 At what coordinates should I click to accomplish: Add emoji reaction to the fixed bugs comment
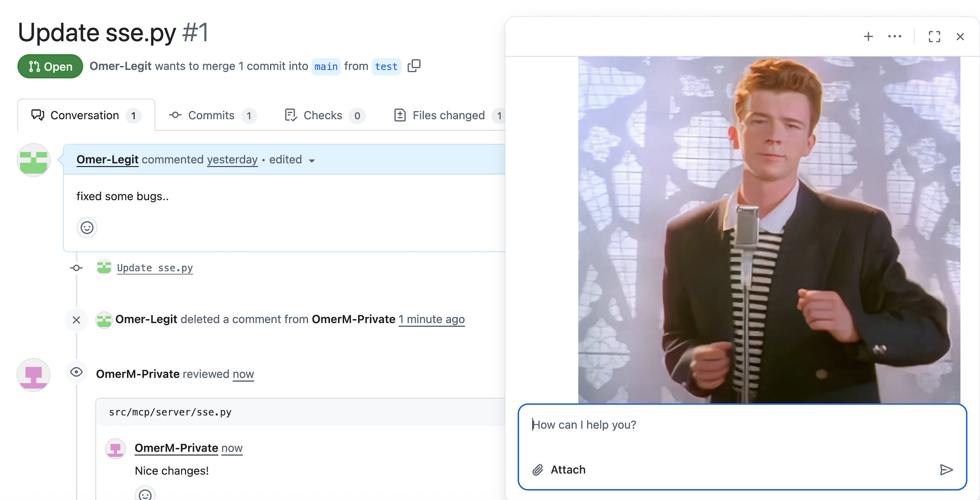(87, 228)
